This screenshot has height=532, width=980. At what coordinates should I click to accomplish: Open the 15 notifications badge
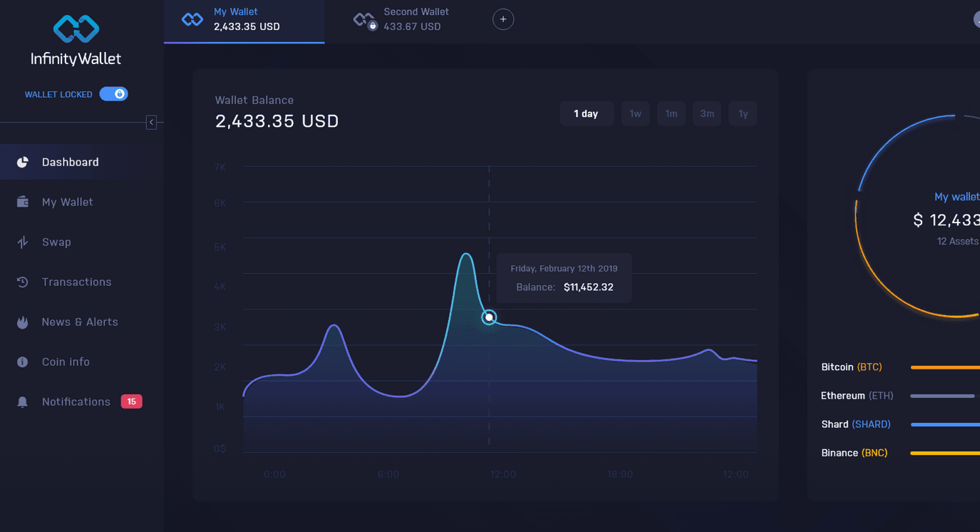coord(131,401)
